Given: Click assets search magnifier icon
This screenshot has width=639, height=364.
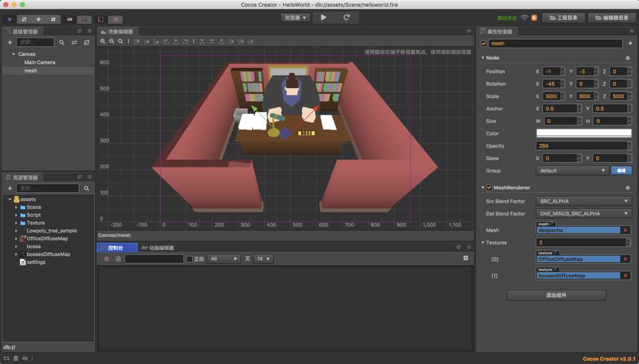Looking at the screenshot, I should 87,188.
